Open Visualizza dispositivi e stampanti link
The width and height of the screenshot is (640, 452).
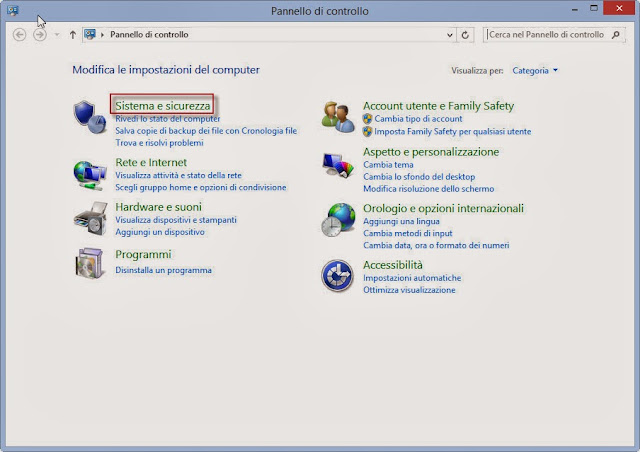(x=176, y=220)
